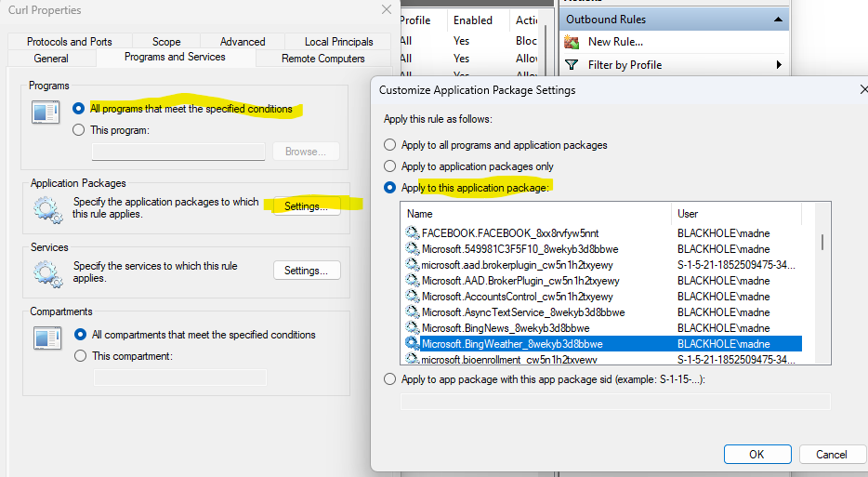Close the Curl Properties dialog

pos(387,9)
